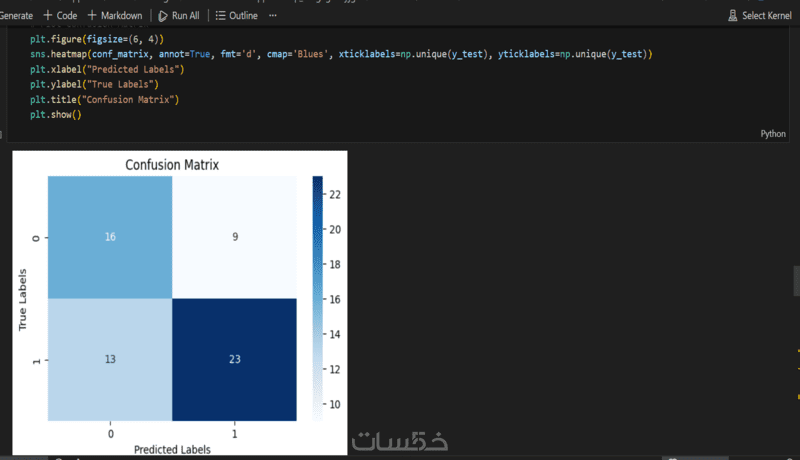Change the cell's Python language mode
The height and width of the screenshot is (460, 800).
pyautogui.click(x=772, y=133)
